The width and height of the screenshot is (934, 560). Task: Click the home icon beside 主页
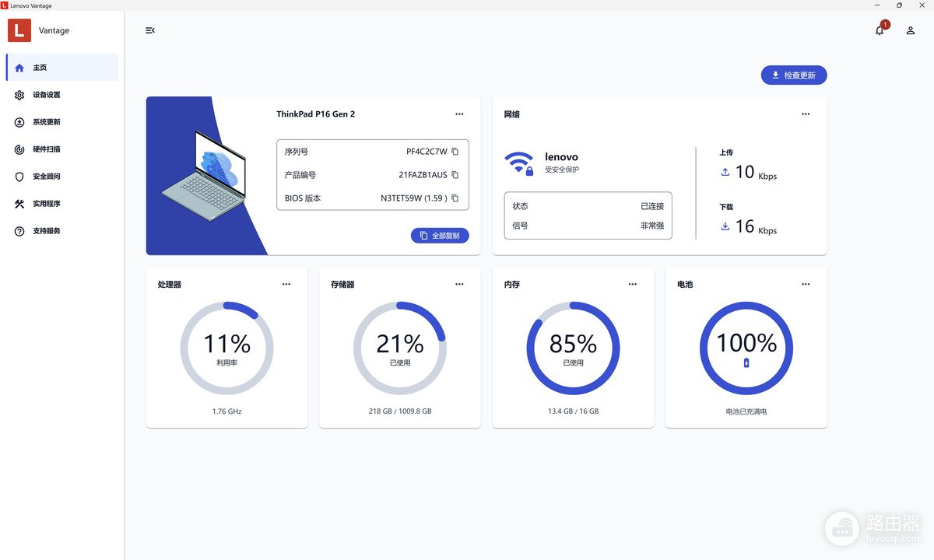[x=19, y=68]
